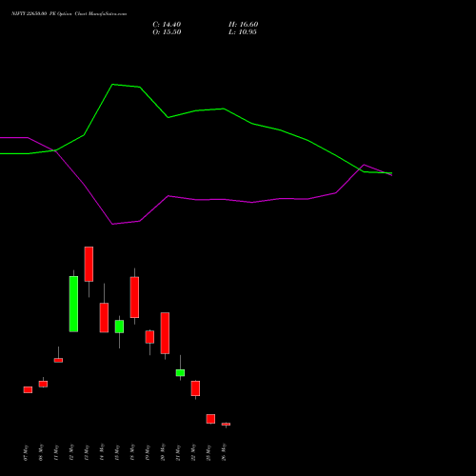
Task: Click the 12 May date label
Action: click(x=72, y=452)
